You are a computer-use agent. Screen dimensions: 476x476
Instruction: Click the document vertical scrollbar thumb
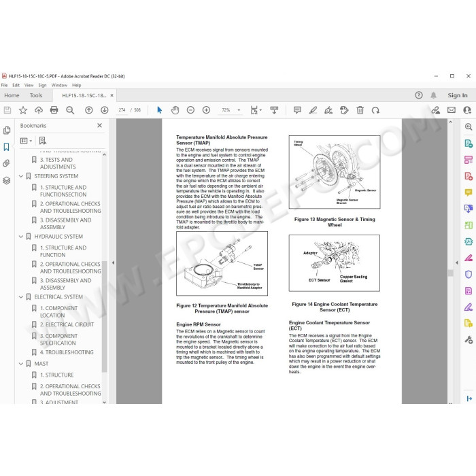coord(450,273)
